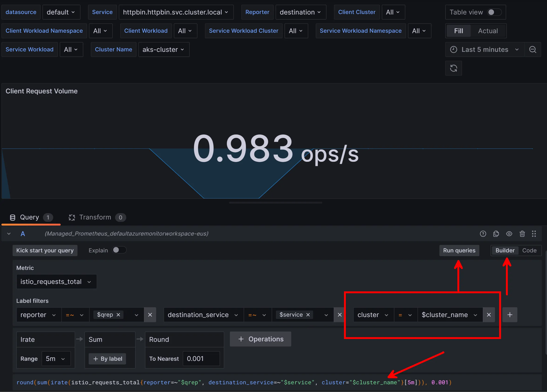Click the refresh dashboard icon

point(453,68)
